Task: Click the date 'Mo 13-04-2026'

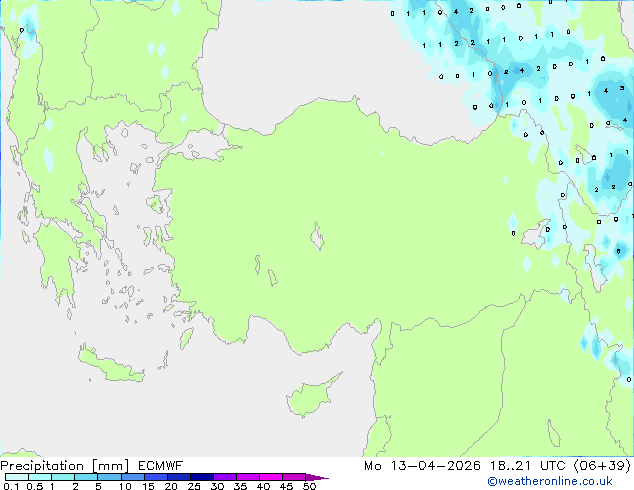Action: tap(422, 466)
